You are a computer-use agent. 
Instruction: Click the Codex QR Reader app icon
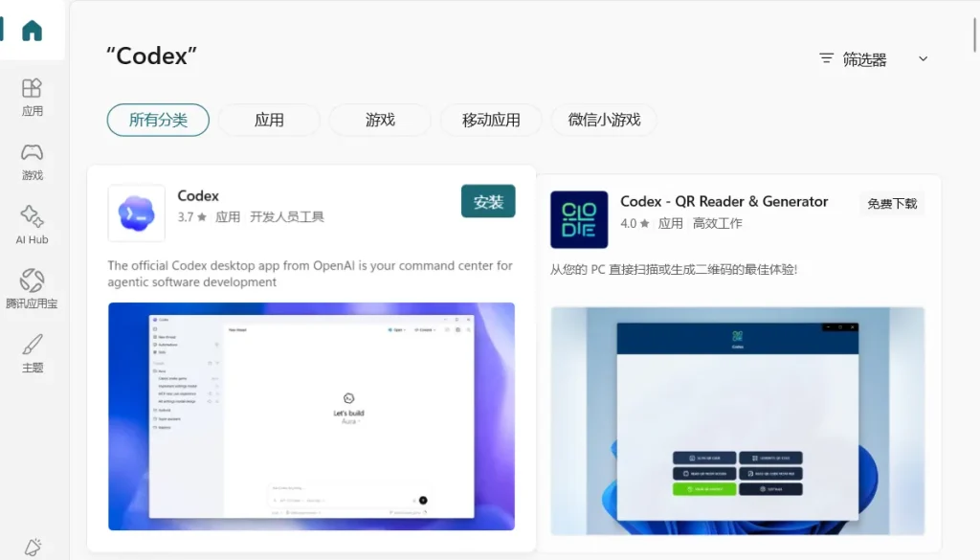[x=579, y=219]
